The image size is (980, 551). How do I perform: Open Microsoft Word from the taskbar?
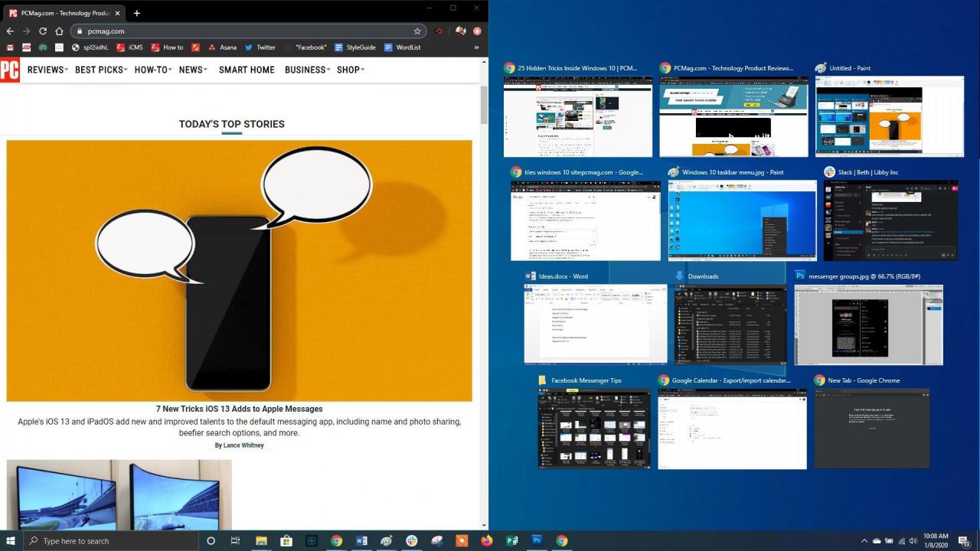coord(361,541)
